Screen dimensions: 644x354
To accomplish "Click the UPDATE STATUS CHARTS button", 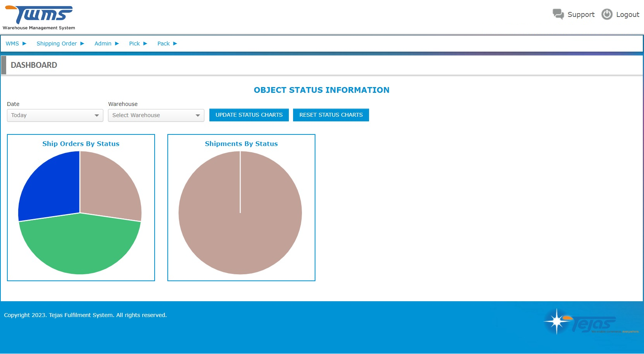I will (x=249, y=114).
